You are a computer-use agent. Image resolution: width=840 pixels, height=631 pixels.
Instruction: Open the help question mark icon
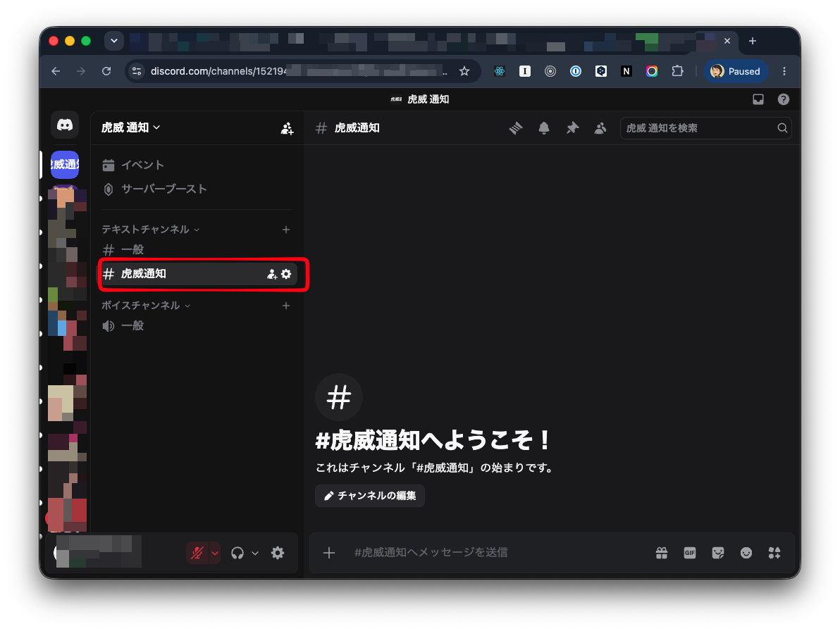[783, 99]
